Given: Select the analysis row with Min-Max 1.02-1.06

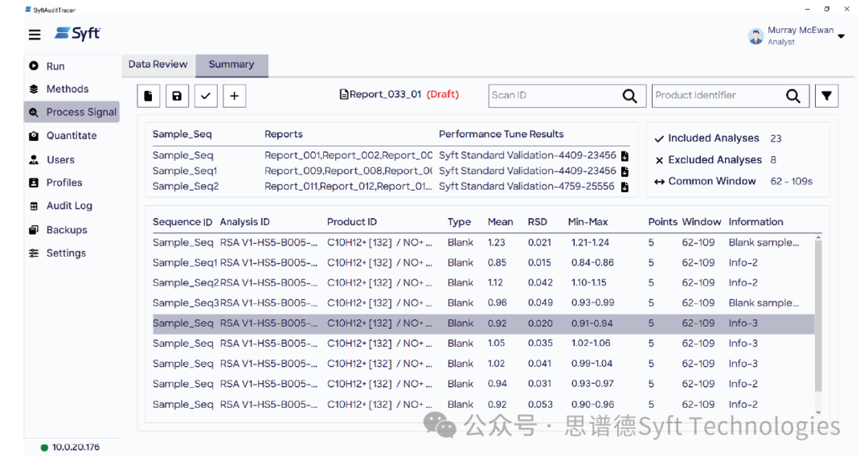Looking at the screenshot, I should pyautogui.click(x=483, y=344).
